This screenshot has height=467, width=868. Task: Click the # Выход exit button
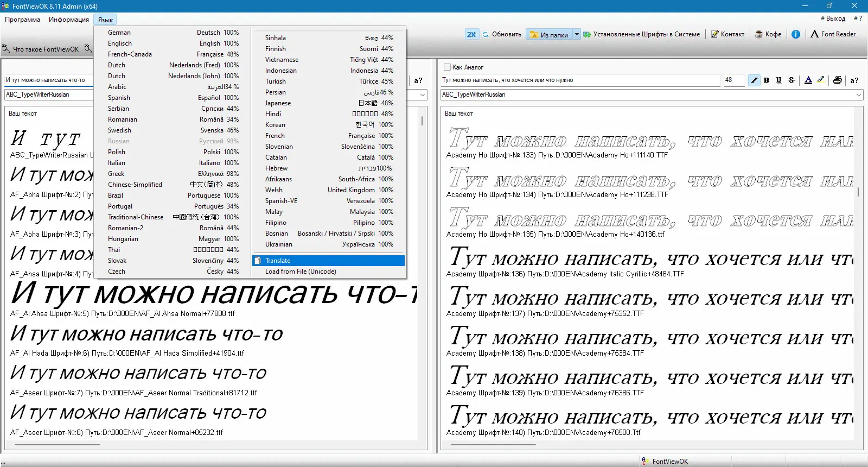coord(833,18)
